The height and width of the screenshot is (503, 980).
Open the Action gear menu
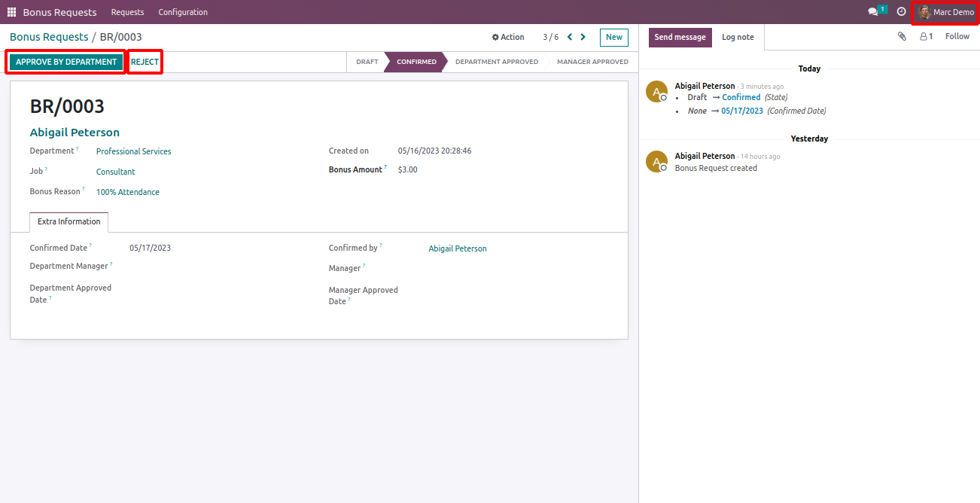508,37
